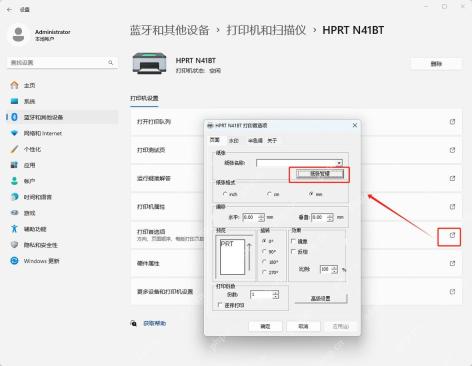Switch to the 半色调 tab in the dialog
The width and height of the screenshot is (472, 366).
tap(255, 141)
